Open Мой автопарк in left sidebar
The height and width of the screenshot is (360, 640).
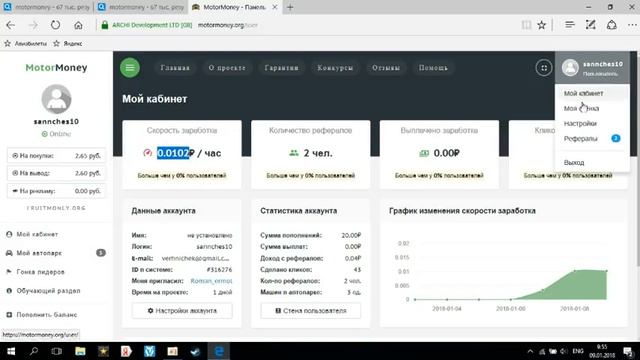click(x=39, y=253)
